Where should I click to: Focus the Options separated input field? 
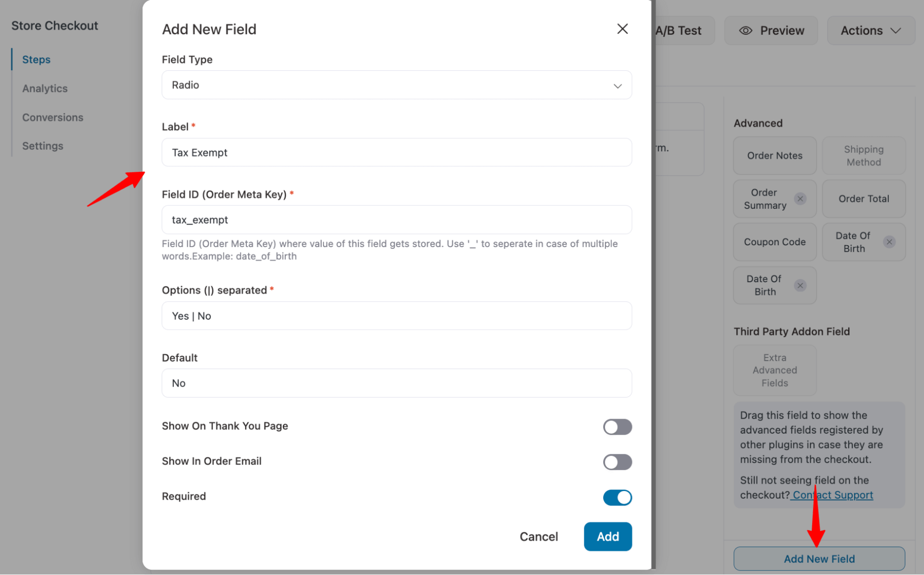[x=396, y=316]
